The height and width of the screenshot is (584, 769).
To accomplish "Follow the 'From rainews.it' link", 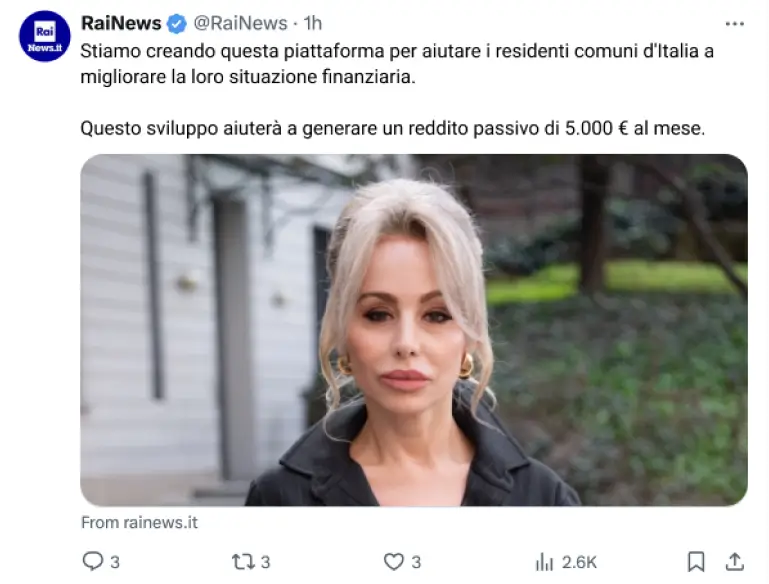I will click(x=139, y=523).
